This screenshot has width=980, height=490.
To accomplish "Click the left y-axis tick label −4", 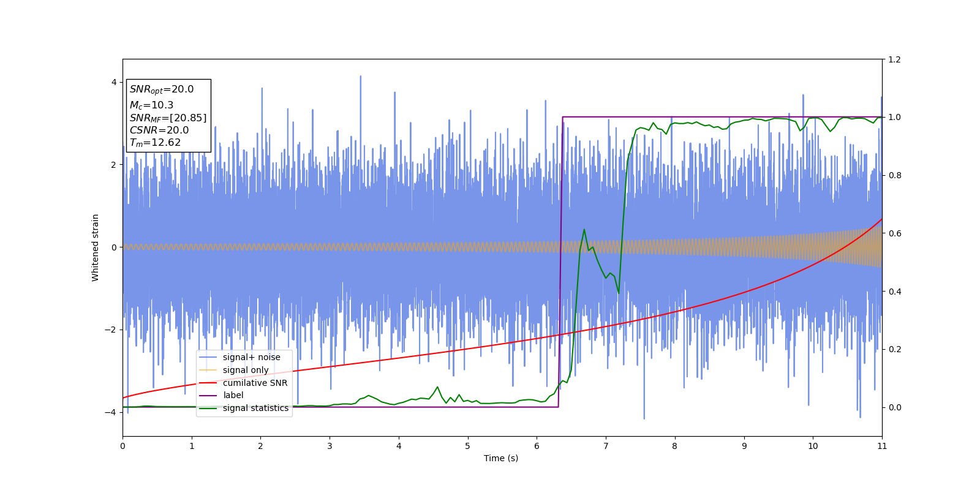I will coord(110,412).
